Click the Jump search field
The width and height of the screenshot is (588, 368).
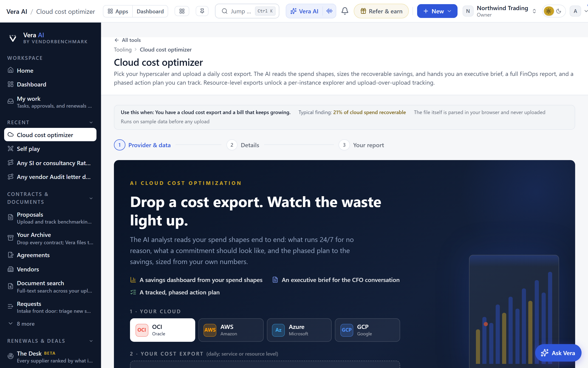(247, 11)
